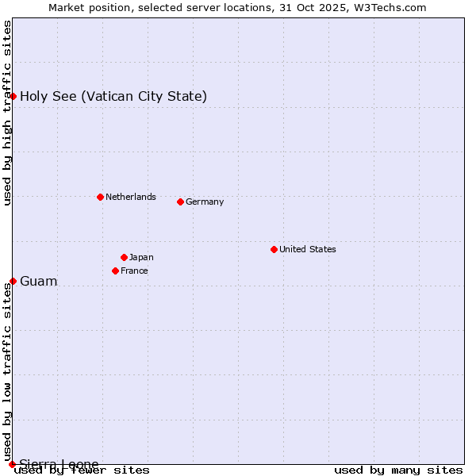Viewport: 476px width, 476px height.
Task: Select the Sierra Leone data point marker
Action: 12,464
